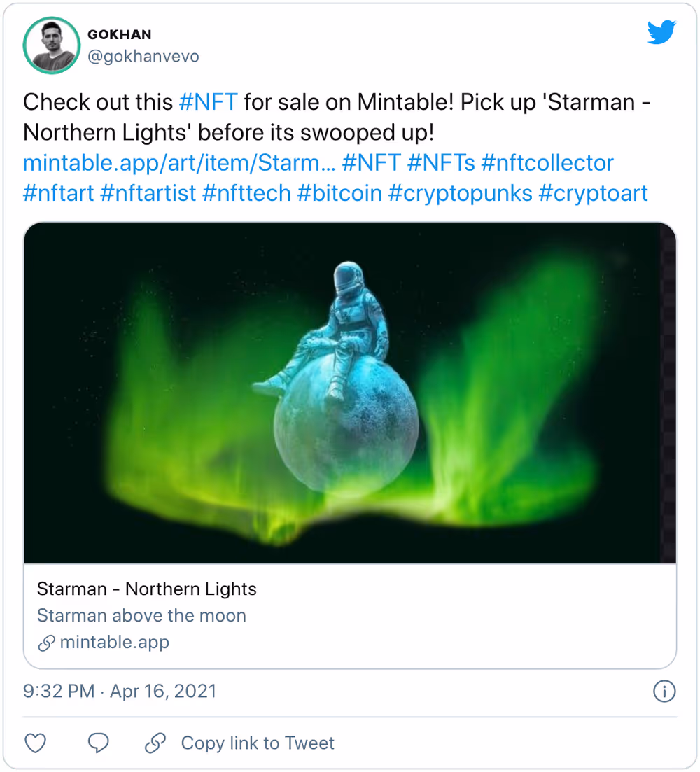The height and width of the screenshot is (772, 700).
Task: Click the GOKHAN display name
Action: coord(119,34)
